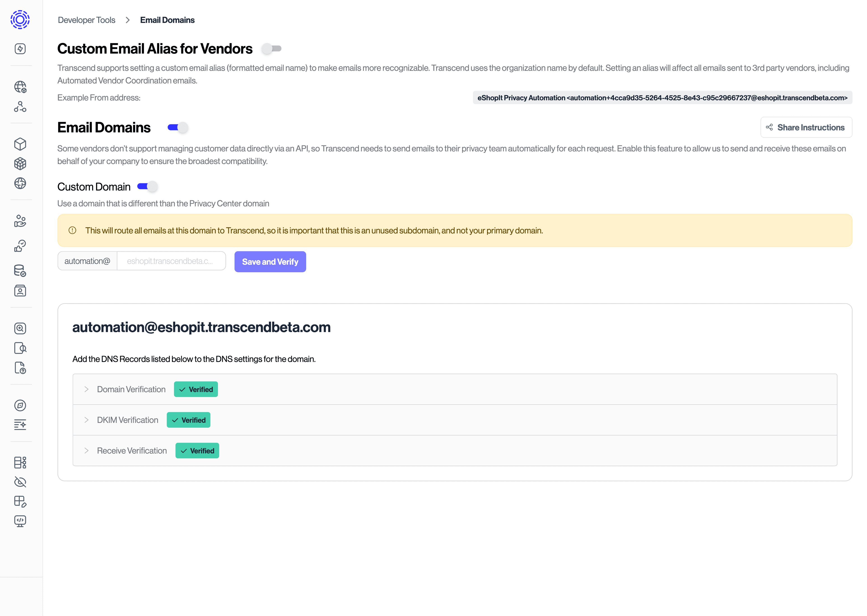Click the contact card sidebar icon
The height and width of the screenshot is (616, 867).
click(20, 291)
